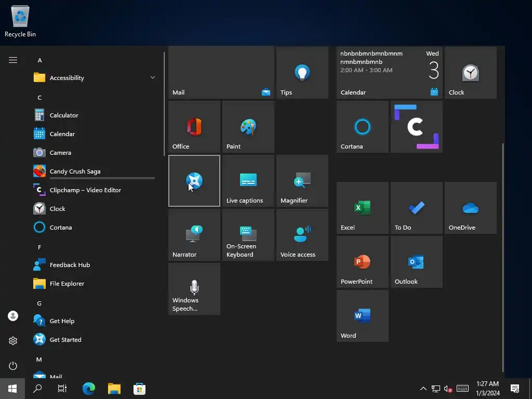Open the notification Action Center
This screenshot has width=532, height=399.
(515, 389)
